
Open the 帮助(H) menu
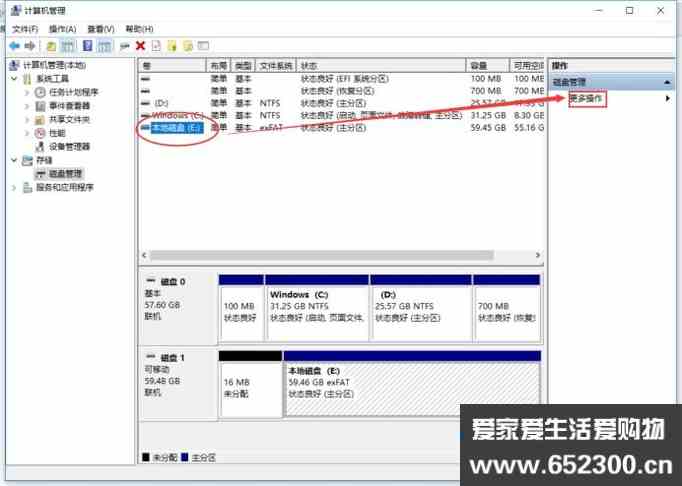[139, 29]
